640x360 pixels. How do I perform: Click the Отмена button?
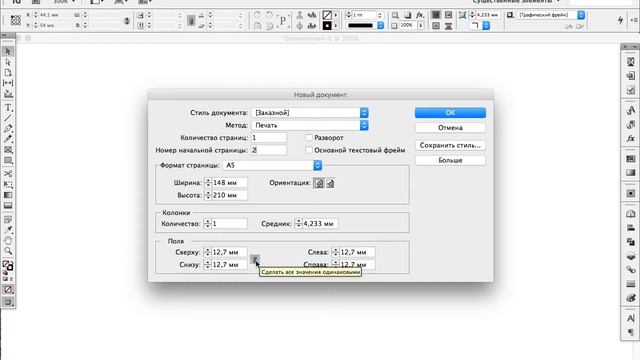point(450,128)
